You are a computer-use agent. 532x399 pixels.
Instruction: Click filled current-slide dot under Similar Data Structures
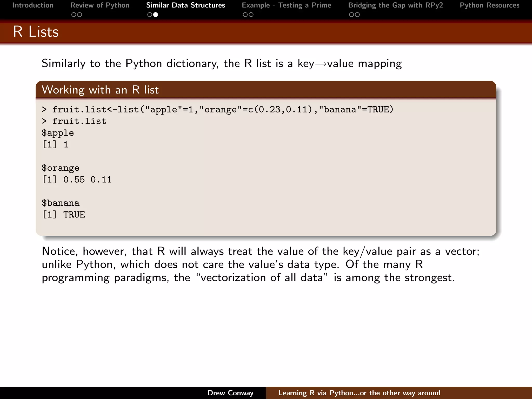pyautogui.click(x=156, y=15)
